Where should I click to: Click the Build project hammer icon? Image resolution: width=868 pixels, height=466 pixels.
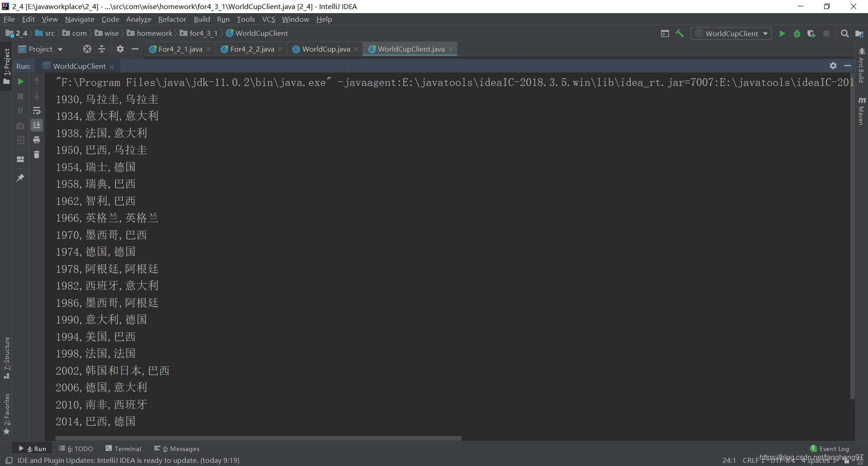coord(679,33)
